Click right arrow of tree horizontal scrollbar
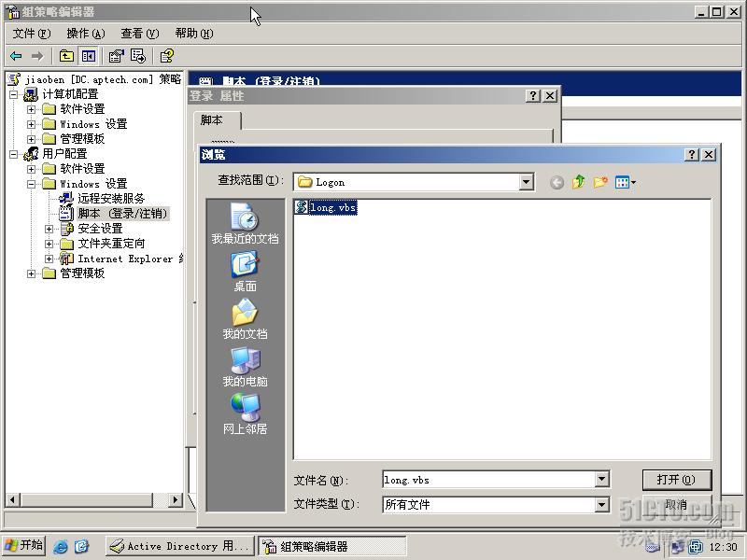Viewport: 747px width, 560px height. 176,499
